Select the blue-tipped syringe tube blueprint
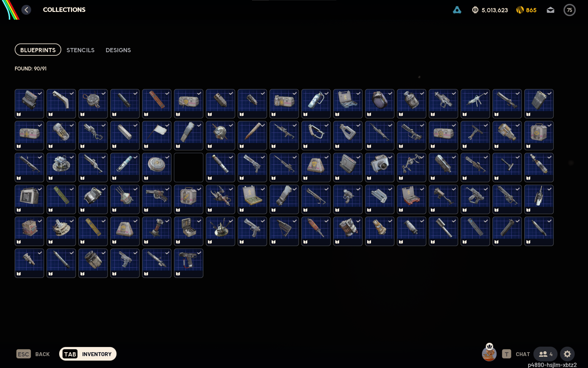 (x=125, y=168)
